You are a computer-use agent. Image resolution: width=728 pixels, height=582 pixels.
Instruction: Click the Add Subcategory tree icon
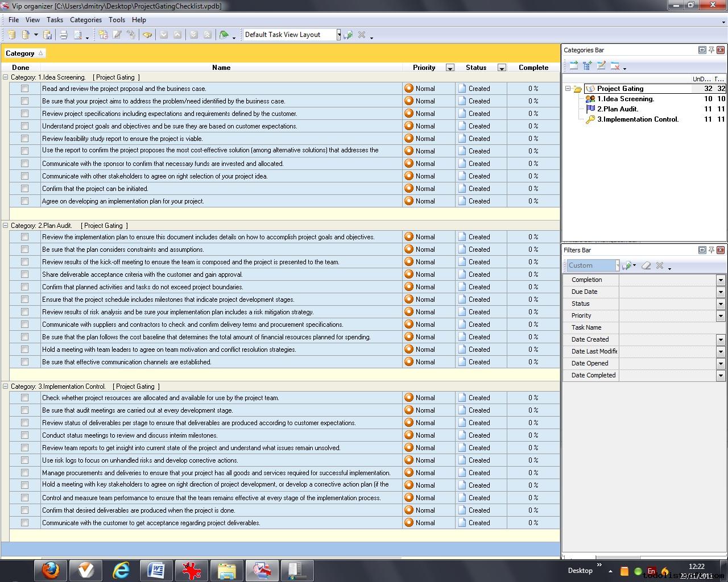click(x=588, y=66)
